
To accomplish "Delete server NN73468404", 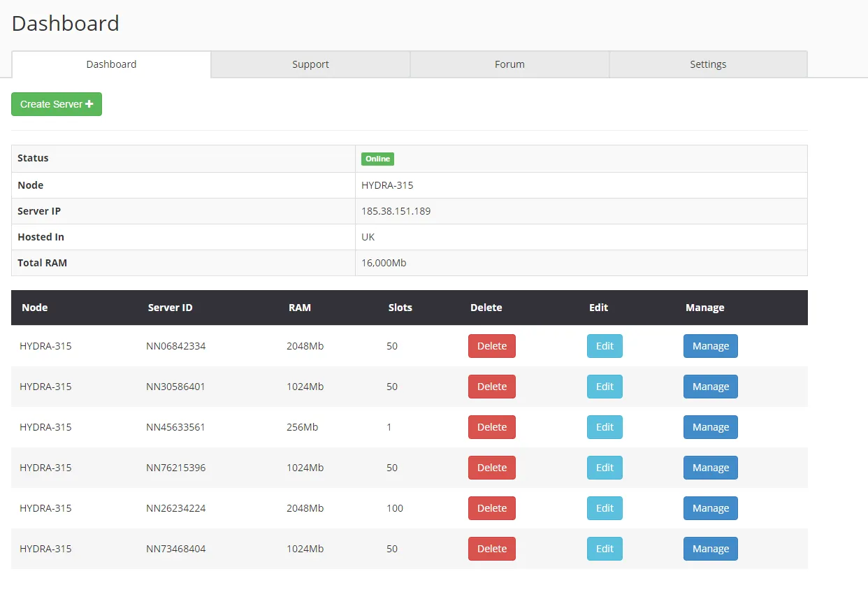I will (492, 549).
